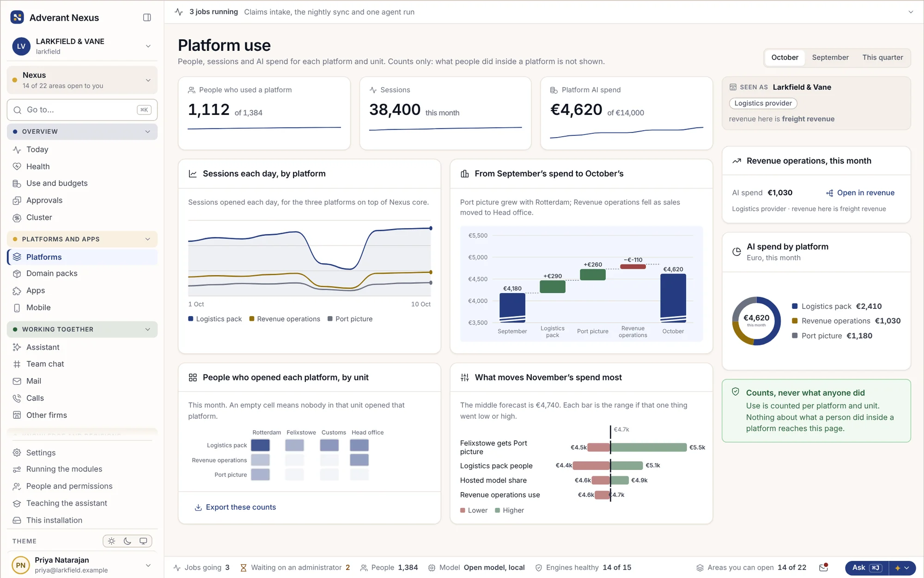Collapse the Working Together section

click(x=82, y=330)
